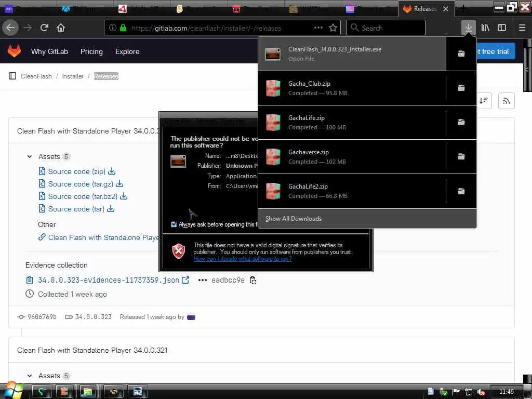Screen dimensions: 532x399
Task: Open the Library toolbar icon
Action: 485,28
